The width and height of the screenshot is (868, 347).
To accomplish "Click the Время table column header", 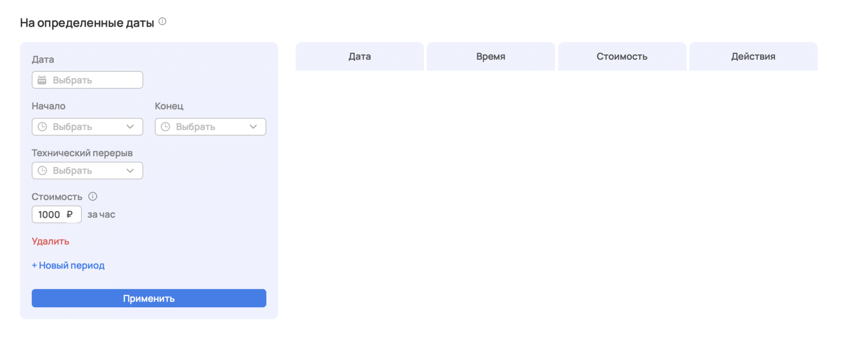I will coord(491,56).
